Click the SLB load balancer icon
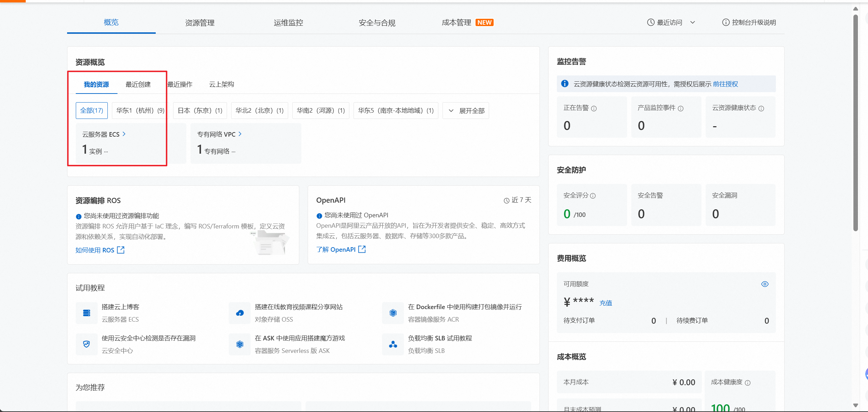Viewport: 868px width, 412px height. tap(393, 344)
